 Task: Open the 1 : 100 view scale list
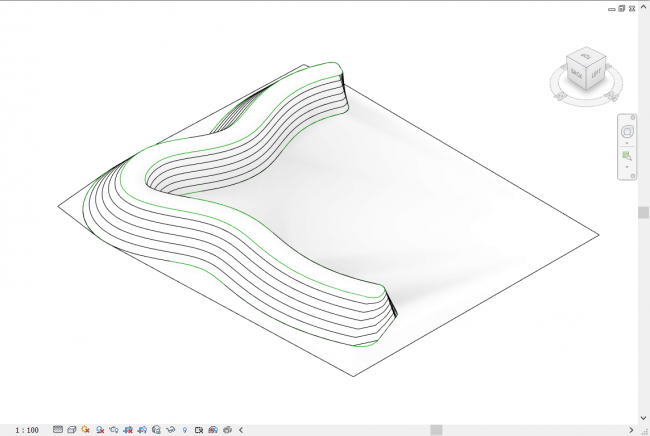click(27, 429)
